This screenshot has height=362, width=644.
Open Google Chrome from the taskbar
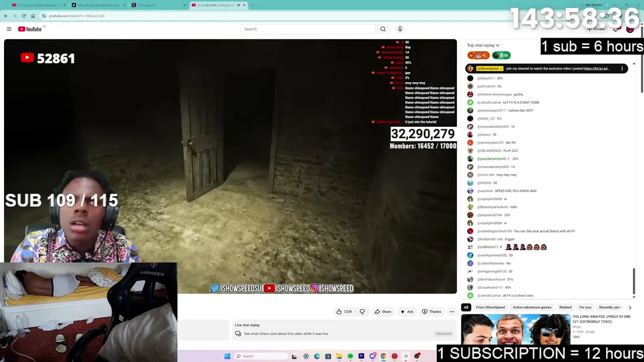point(383,356)
